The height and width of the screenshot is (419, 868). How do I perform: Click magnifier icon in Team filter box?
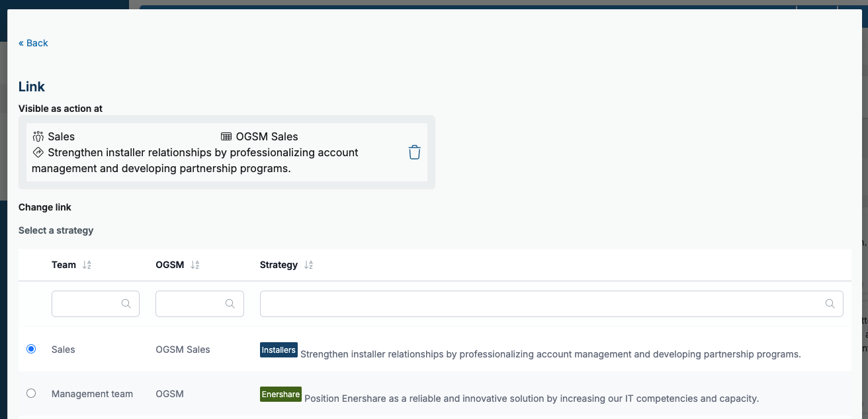click(126, 304)
